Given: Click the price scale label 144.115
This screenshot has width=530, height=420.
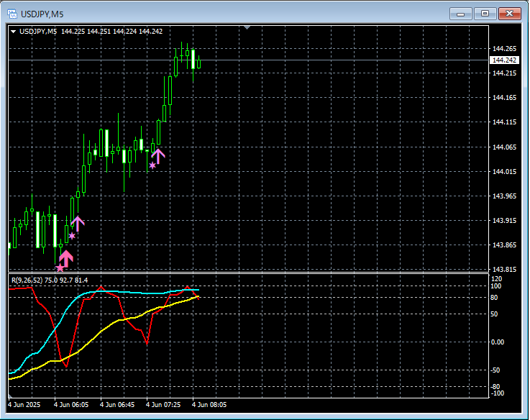Looking at the screenshot, I should (x=504, y=122).
